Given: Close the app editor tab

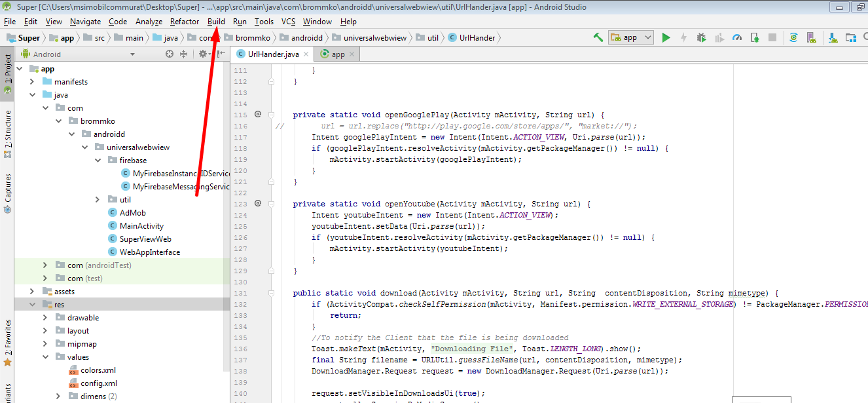Looking at the screenshot, I should tap(352, 54).
